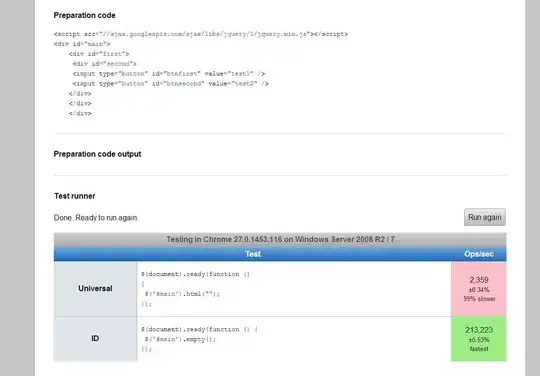Screen dimensions: 540x376
Task: Select the Ops/sec column header
Action: [x=479, y=254]
